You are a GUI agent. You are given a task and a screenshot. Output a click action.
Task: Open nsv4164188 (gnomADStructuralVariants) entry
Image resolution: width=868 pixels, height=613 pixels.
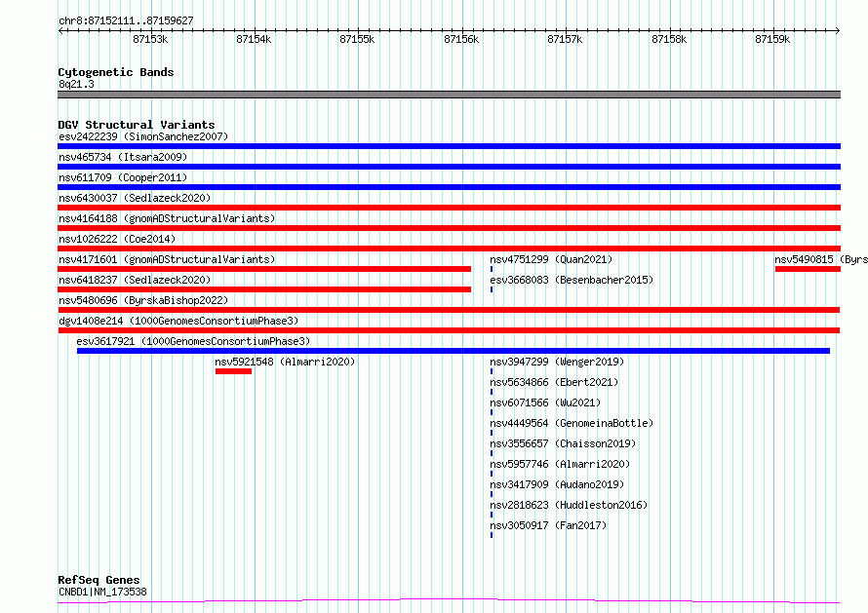(167, 218)
